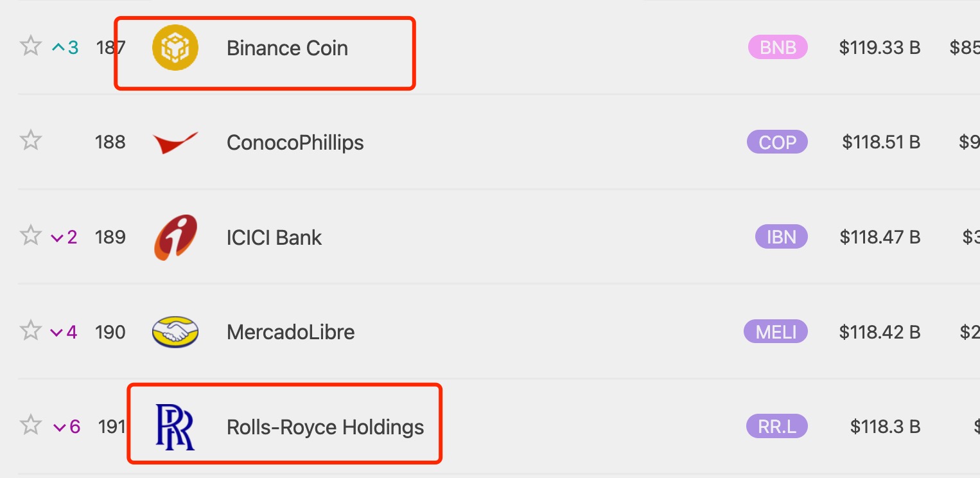
Task: Open ICICI Bank company link
Action: [274, 238]
